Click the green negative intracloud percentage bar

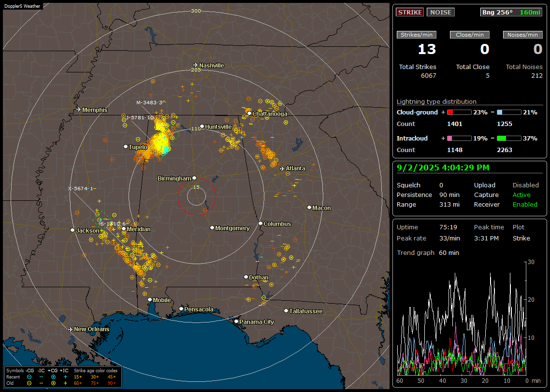(x=509, y=139)
